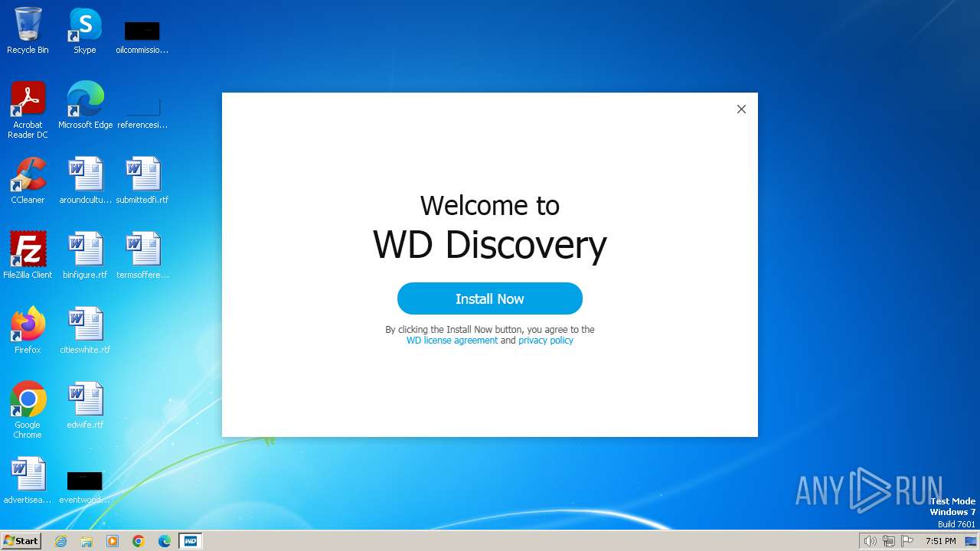Select the referencesi... desktop file
Viewport: 980px width, 551px height.
(x=142, y=112)
